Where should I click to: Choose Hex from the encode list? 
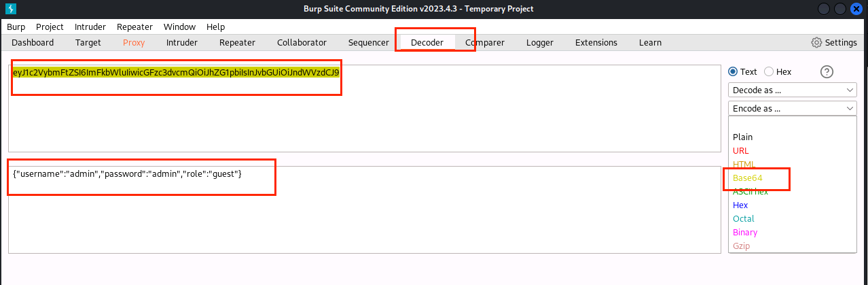pos(740,205)
